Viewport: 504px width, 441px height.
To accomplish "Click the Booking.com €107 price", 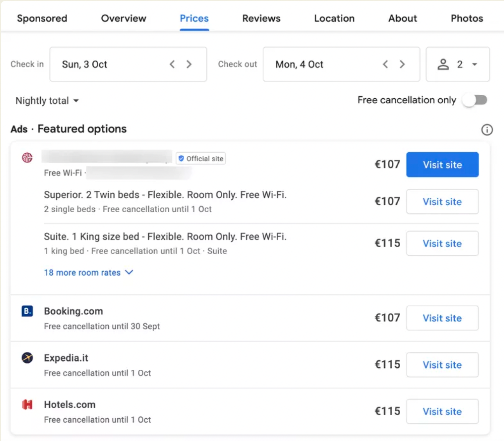I will (x=387, y=318).
